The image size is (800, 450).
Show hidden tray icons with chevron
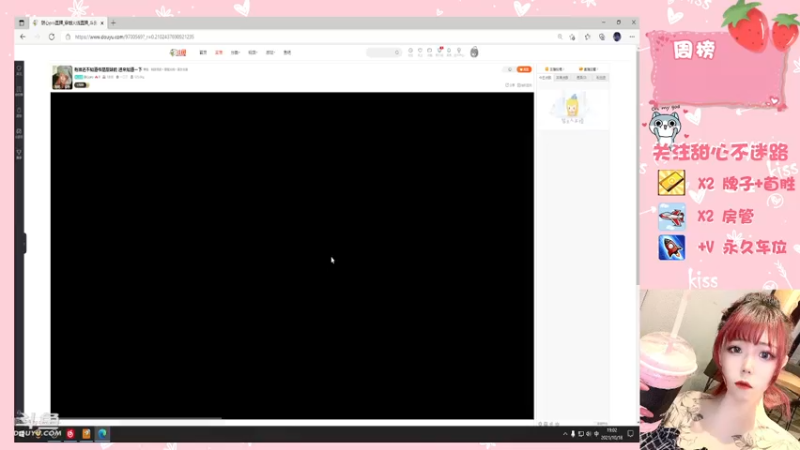565,434
